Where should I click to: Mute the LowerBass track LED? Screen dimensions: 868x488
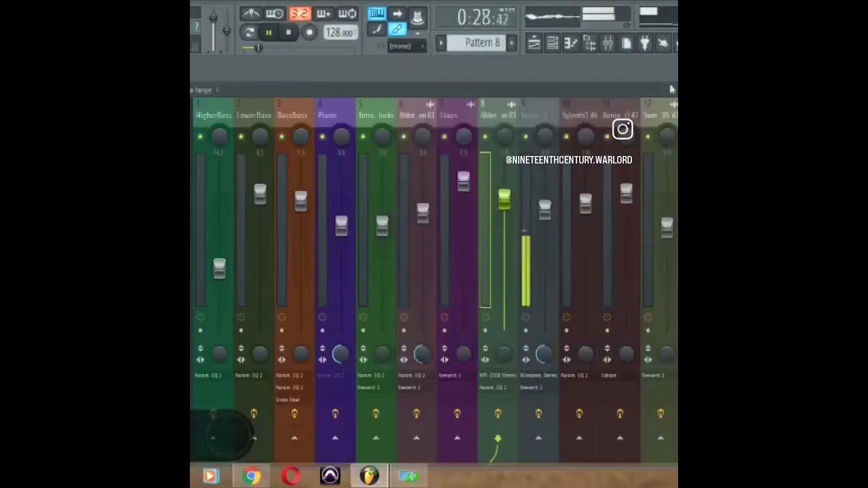tap(241, 137)
